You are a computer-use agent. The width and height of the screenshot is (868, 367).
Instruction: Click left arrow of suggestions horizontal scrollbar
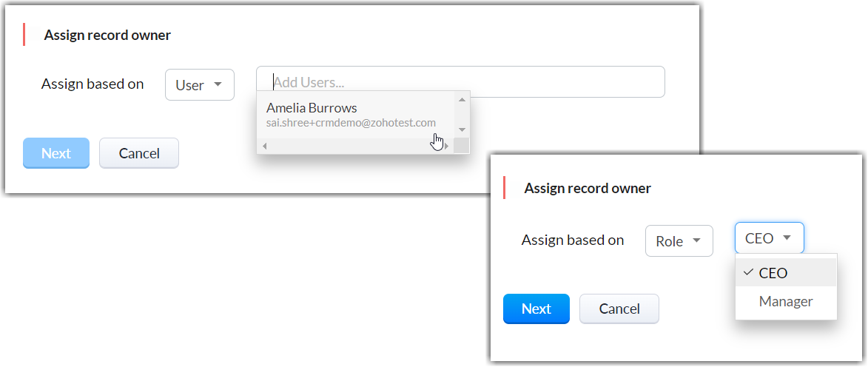pyautogui.click(x=264, y=146)
